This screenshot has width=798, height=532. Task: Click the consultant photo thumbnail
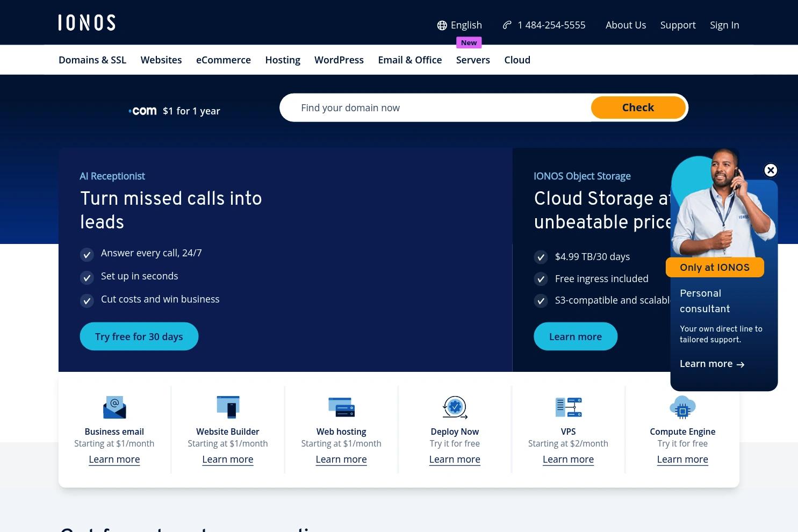pos(723,204)
